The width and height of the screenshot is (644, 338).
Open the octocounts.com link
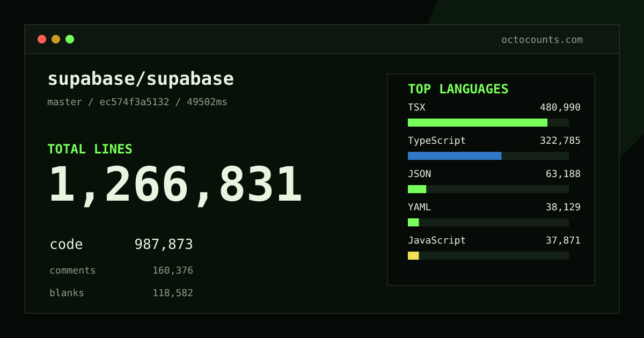[542, 40]
